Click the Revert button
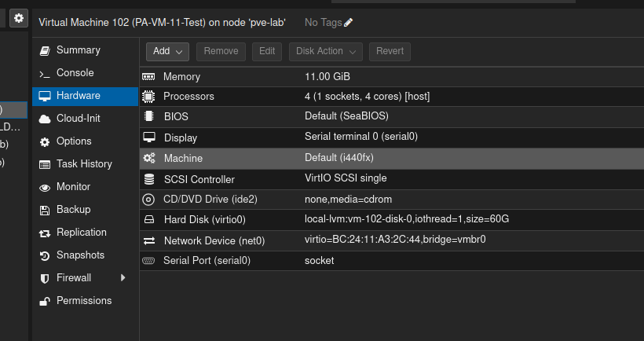The width and height of the screenshot is (644, 341). coord(390,51)
